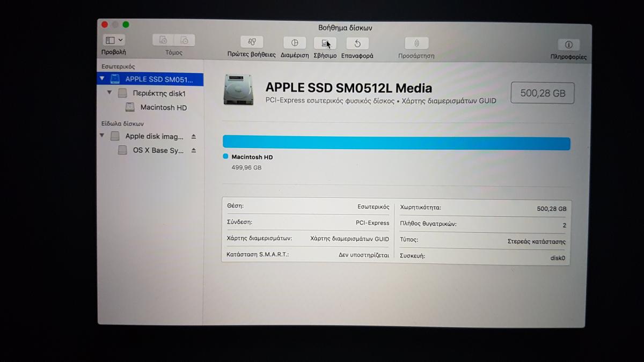
Task: Run Πρώτες βοήθειες first aid tool
Action: tap(252, 42)
